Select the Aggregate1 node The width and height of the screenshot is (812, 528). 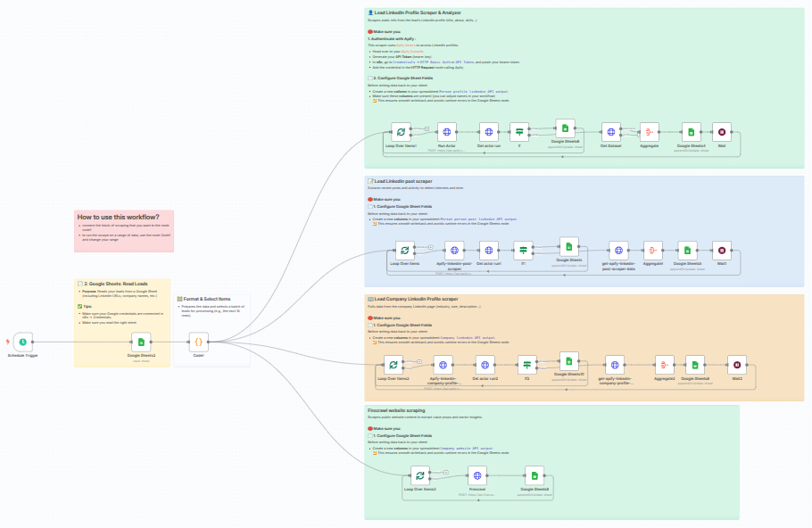[652, 251]
